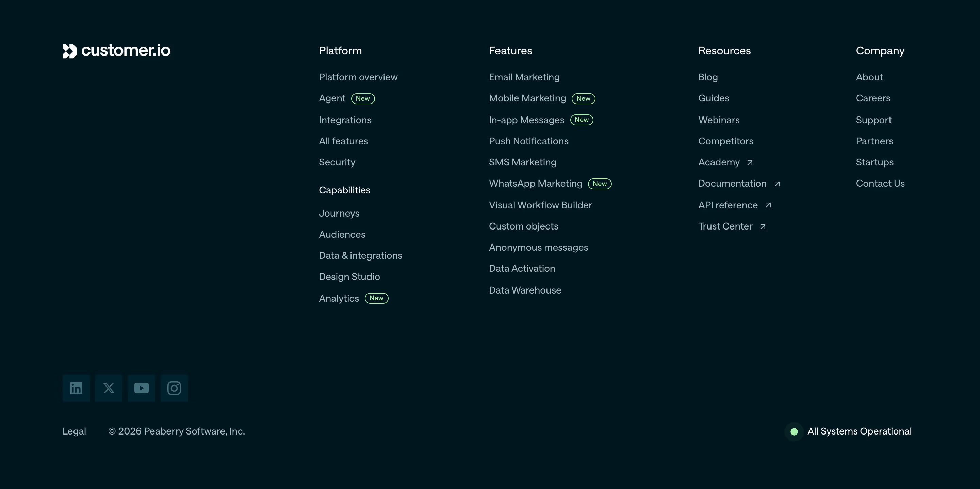Open the Design Studio link
Viewport: 980px width, 489px height.
[349, 277]
